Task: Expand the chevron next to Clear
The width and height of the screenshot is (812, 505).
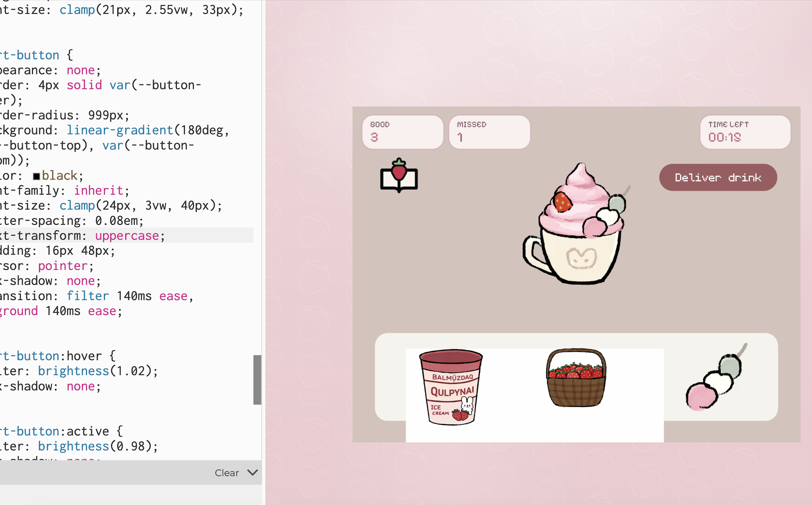Action: [x=253, y=472]
